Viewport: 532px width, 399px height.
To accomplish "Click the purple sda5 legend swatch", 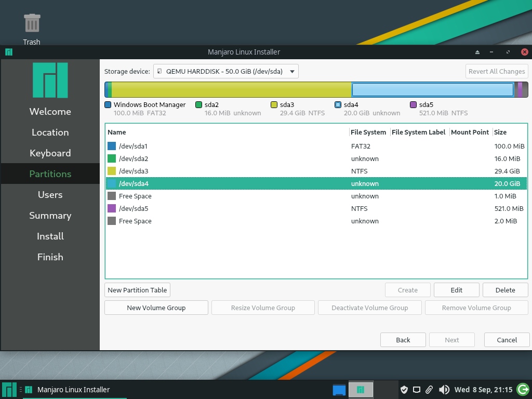I will coord(413,105).
